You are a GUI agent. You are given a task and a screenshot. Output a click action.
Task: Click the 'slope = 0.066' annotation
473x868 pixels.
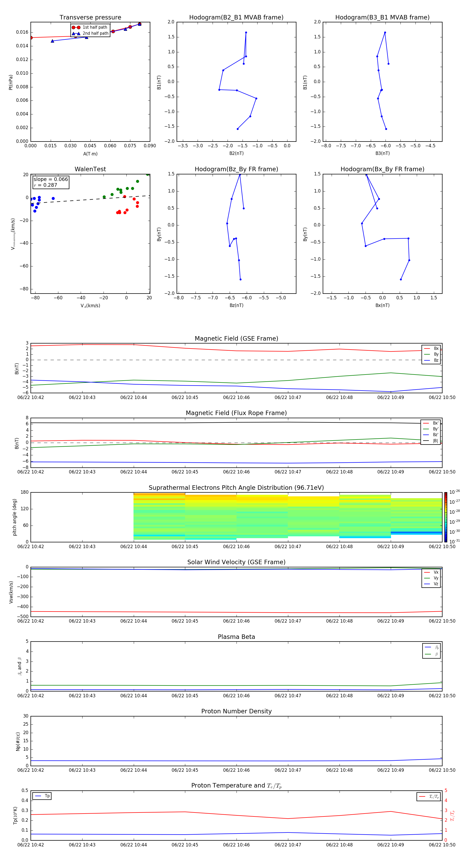[x=51, y=179]
